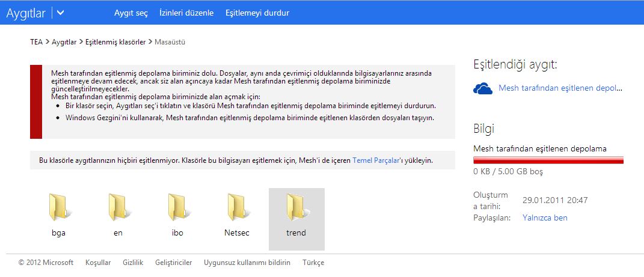Click the Netsec folder label
Image resolution: width=644 pixels, height=277 pixels.
(237, 233)
